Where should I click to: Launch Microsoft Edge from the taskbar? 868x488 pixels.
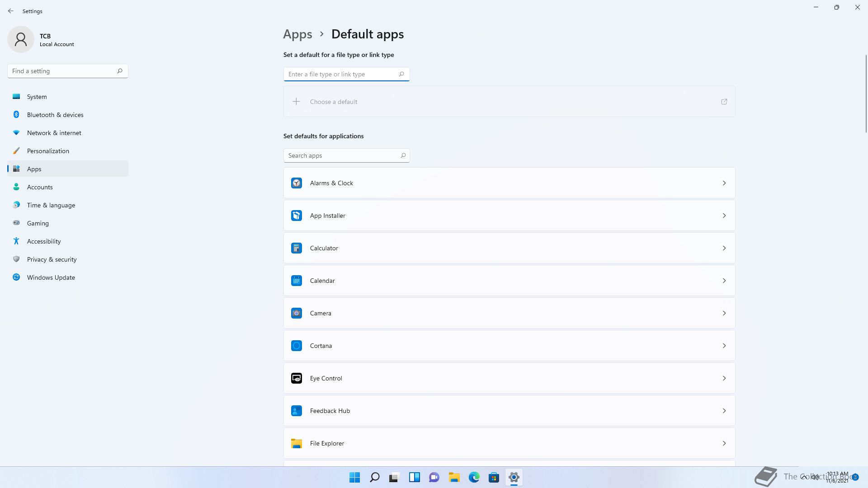point(474,477)
